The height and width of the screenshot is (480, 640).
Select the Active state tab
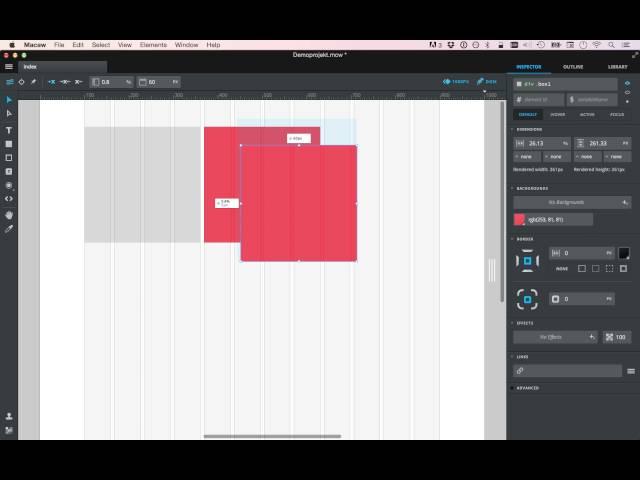pyautogui.click(x=587, y=115)
